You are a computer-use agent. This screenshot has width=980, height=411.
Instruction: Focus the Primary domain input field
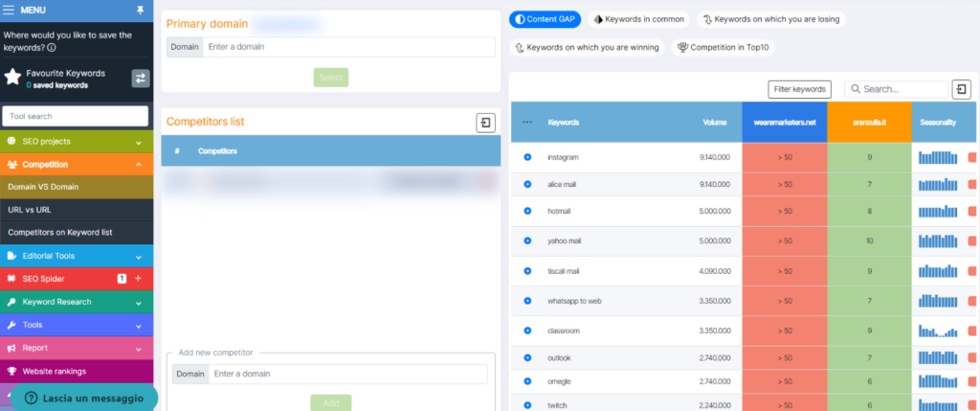(x=348, y=47)
